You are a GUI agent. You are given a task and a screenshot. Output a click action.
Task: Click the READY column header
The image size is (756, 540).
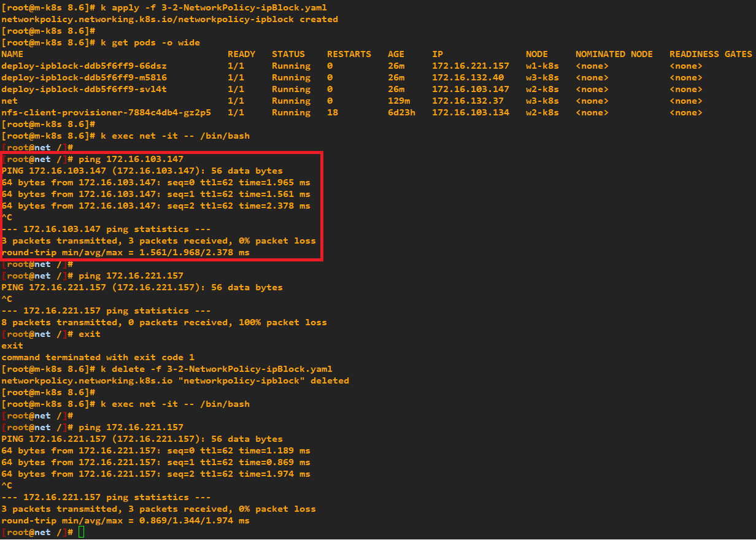[241, 54]
